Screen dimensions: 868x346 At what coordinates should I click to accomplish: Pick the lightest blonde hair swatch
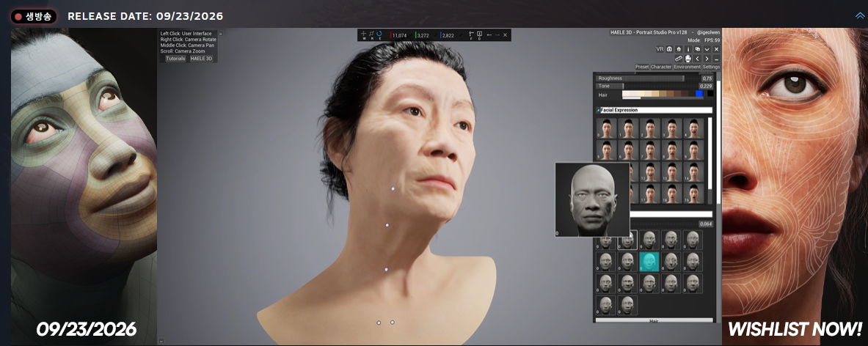coord(626,94)
